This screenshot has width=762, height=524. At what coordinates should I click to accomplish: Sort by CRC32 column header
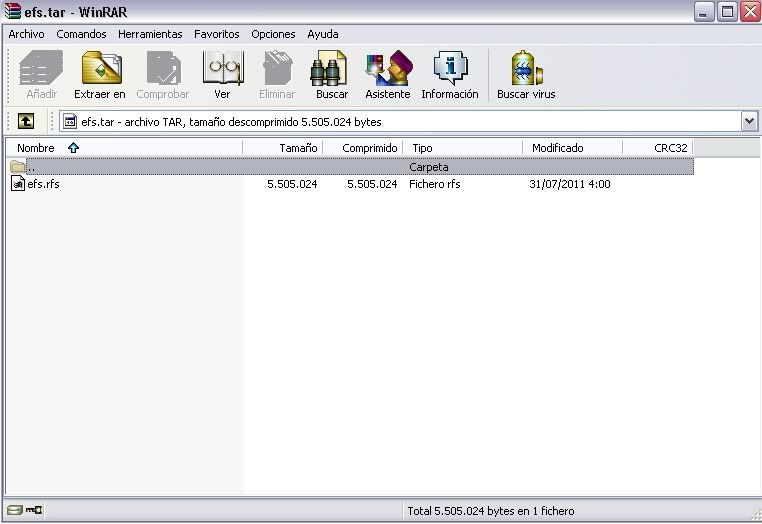(x=658, y=148)
